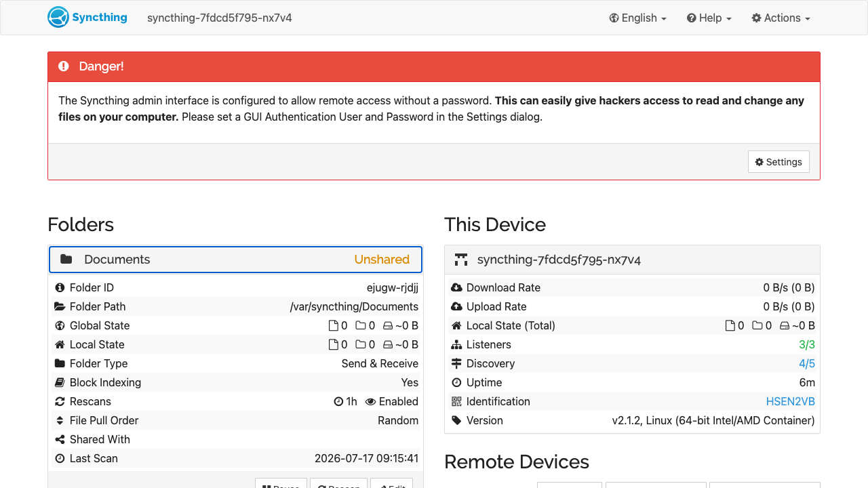Click the Discovery signpost icon
The height and width of the screenshot is (488, 868).
click(456, 363)
